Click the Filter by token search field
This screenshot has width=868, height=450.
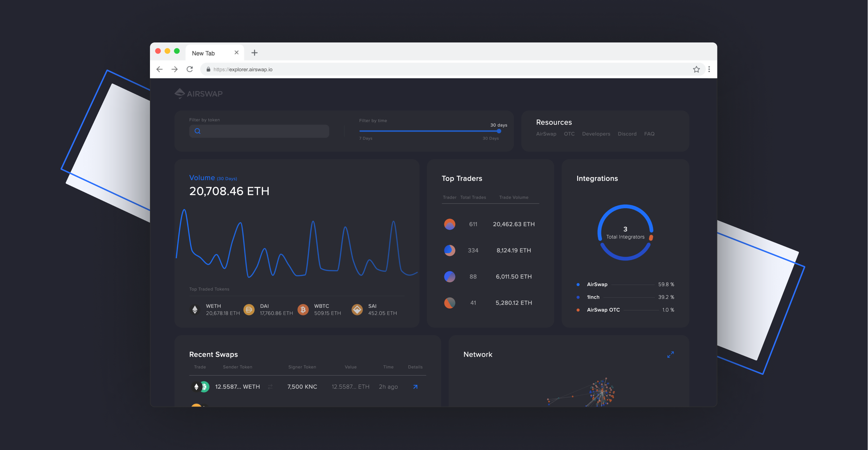pyautogui.click(x=259, y=131)
